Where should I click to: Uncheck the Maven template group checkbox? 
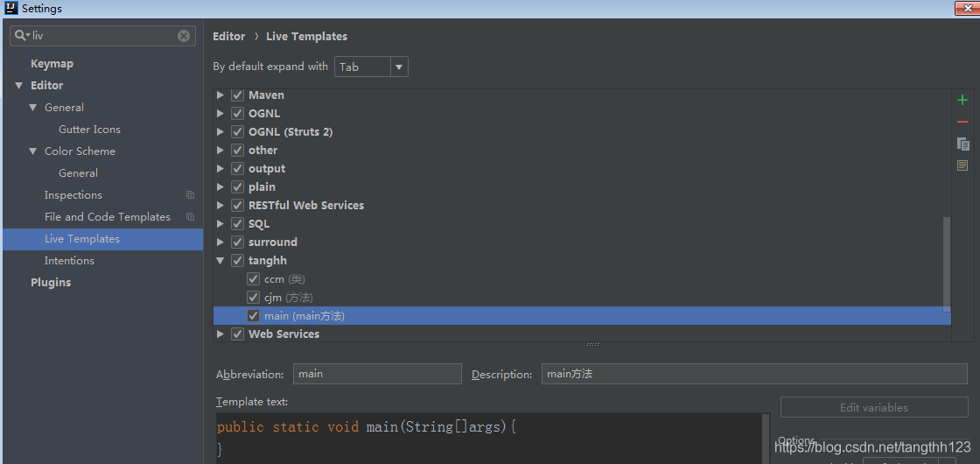click(237, 95)
